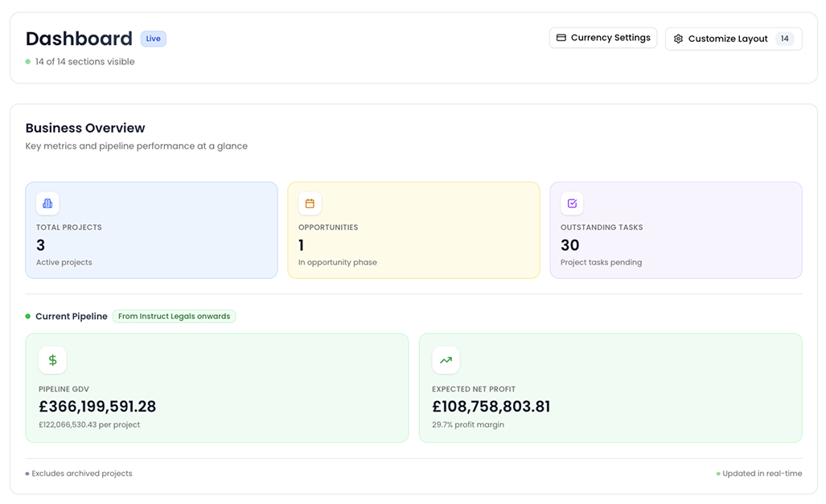Click the card icon in Currency Settings
The width and height of the screenshot is (826, 504).
coord(561,38)
